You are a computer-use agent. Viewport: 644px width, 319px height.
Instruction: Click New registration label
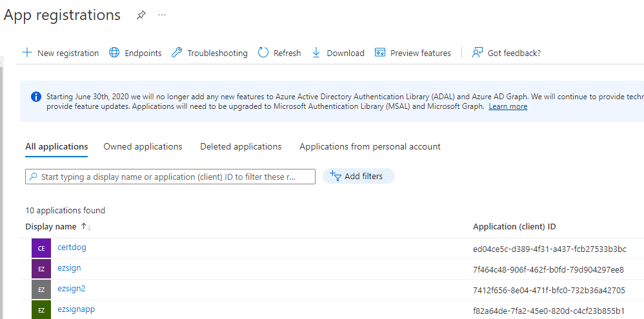pos(68,53)
